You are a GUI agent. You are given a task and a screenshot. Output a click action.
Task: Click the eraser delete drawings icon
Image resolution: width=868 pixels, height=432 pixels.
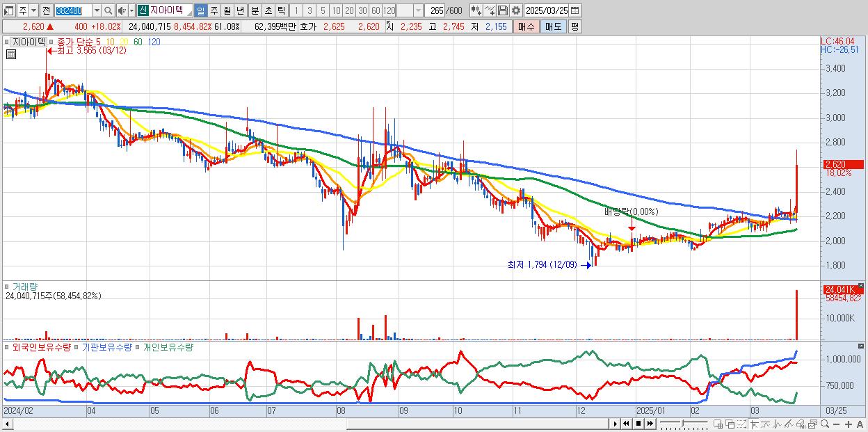click(801, 424)
